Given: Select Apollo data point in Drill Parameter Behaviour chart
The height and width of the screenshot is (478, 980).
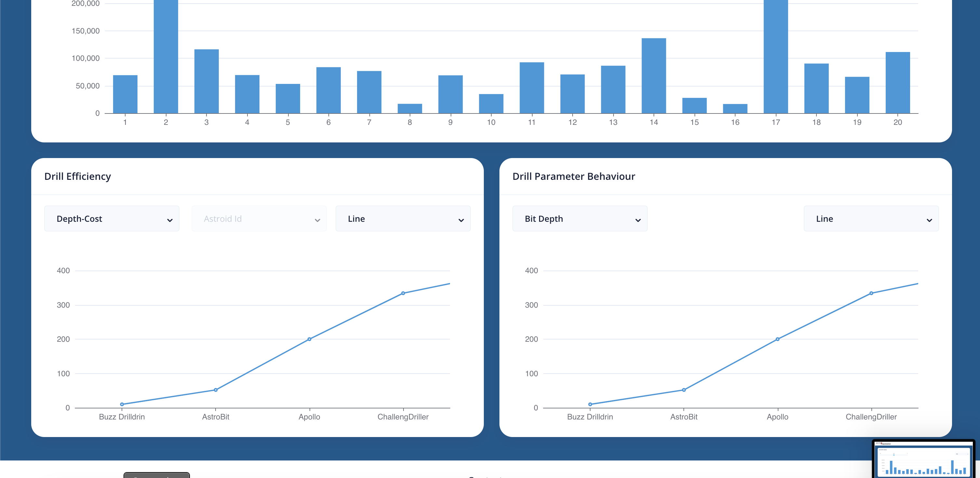Looking at the screenshot, I should click(x=777, y=339).
